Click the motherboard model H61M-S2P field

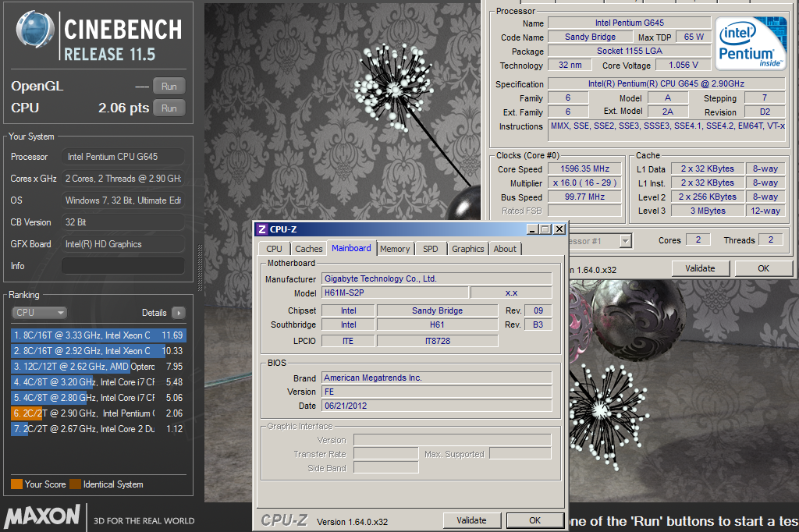pos(395,293)
